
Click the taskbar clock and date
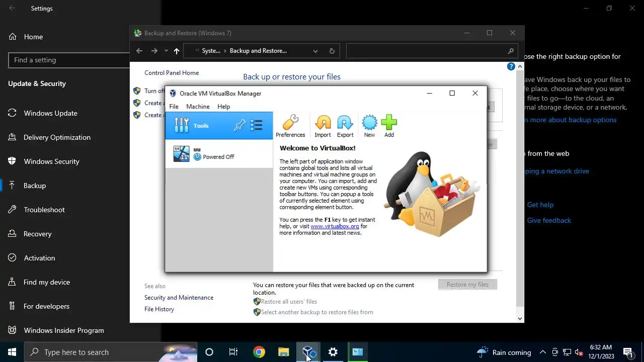click(601, 352)
